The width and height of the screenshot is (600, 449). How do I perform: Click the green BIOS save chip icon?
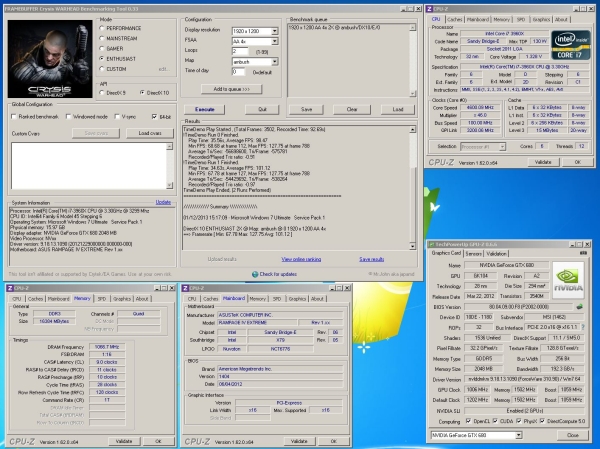pyautogui.click(x=579, y=307)
